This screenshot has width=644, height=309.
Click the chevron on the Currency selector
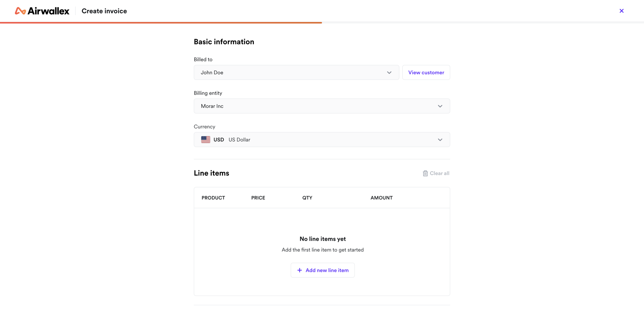click(x=440, y=139)
